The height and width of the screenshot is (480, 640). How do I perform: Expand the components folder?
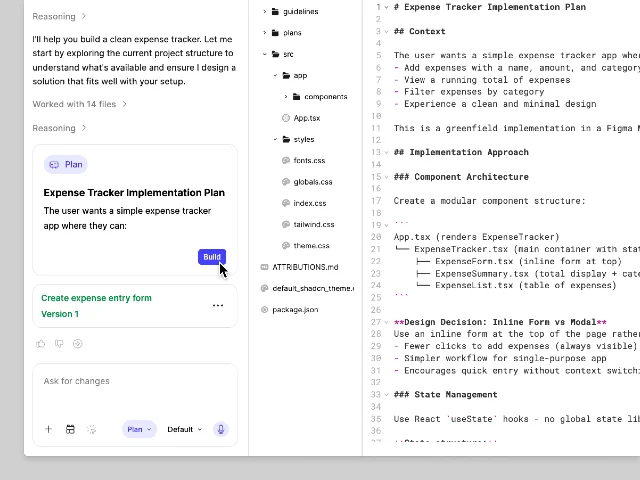click(286, 96)
